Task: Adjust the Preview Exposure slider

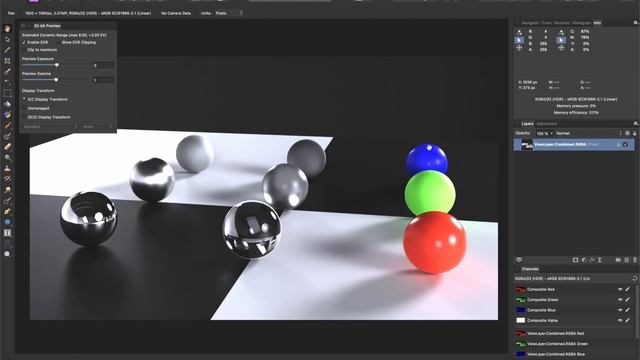Action: (57, 65)
